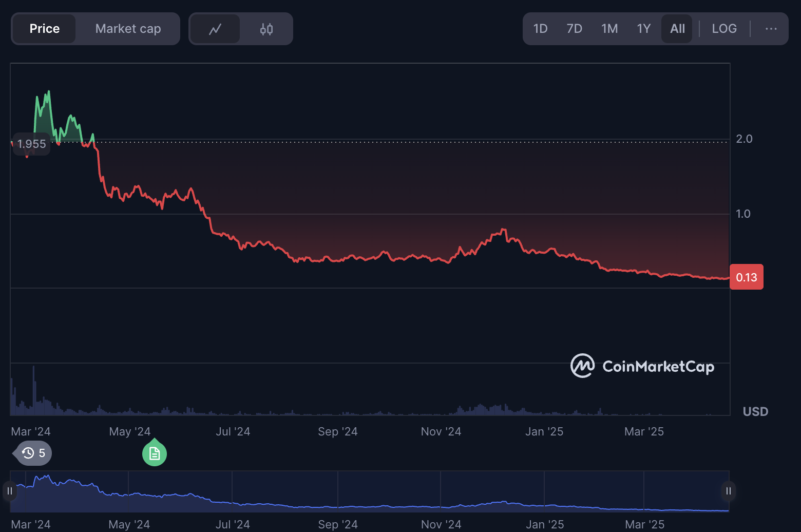Viewport: 801px width, 532px height.
Task: Select the 7D time range
Action: [x=574, y=29]
